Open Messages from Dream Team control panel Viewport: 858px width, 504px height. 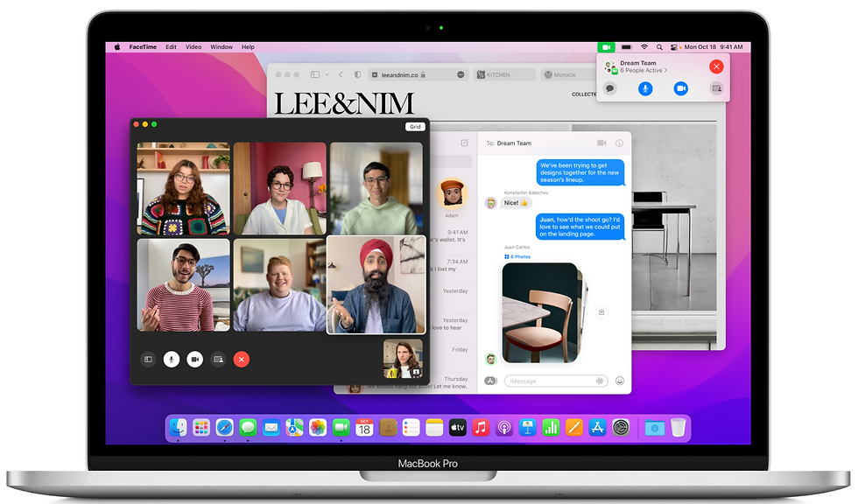[610, 88]
